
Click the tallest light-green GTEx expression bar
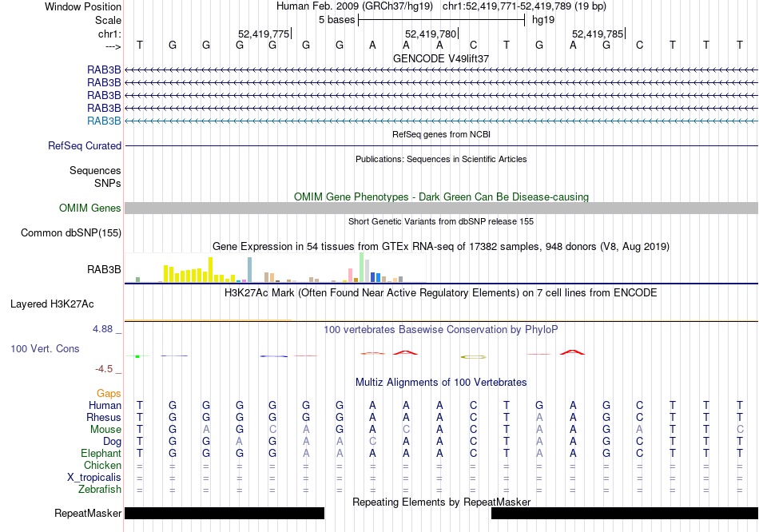(x=362, y=268)
